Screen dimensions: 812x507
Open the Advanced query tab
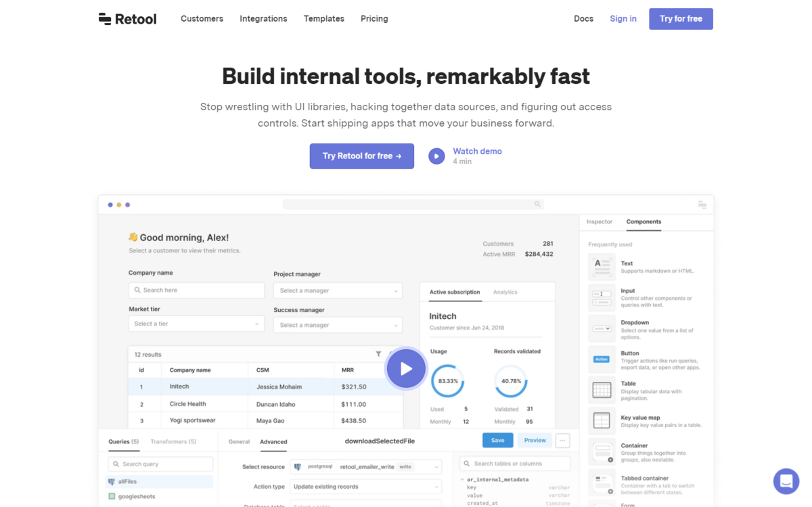point(273,441)
